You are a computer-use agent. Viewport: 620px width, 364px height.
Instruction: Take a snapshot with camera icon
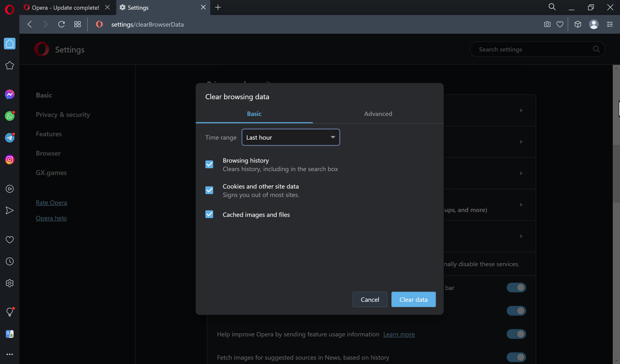click(x=547, y=24)
